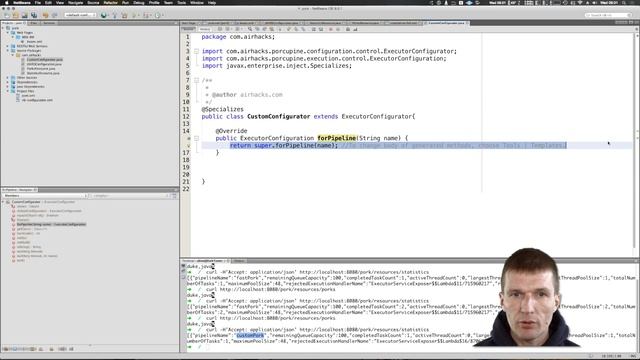Click the Profile Project toolbar icon
The width and height of the screenshot is (640, 360).
pyautogui.click(x=158, y=15)
